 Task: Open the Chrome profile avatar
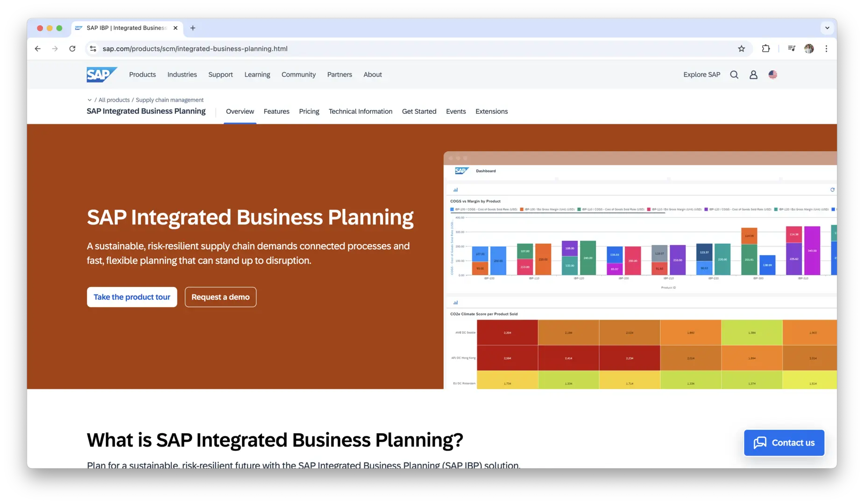point(809,49)
